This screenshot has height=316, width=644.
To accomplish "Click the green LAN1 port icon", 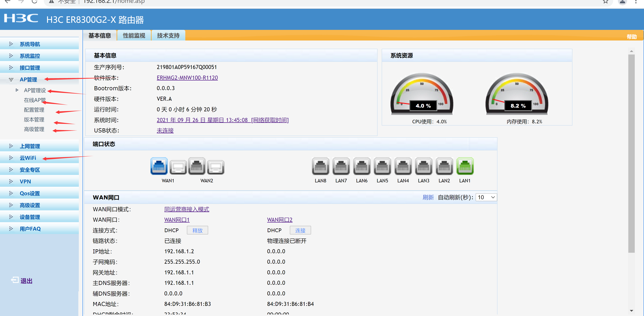I will tap(465, 166).
